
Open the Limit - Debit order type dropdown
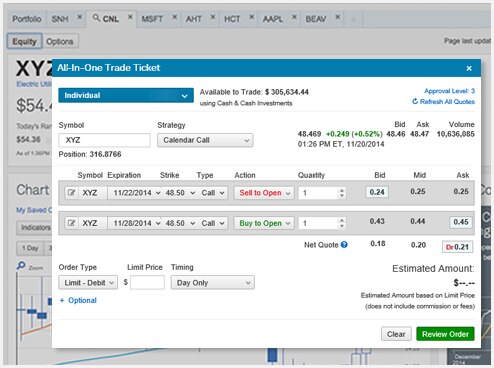[88, 283]
